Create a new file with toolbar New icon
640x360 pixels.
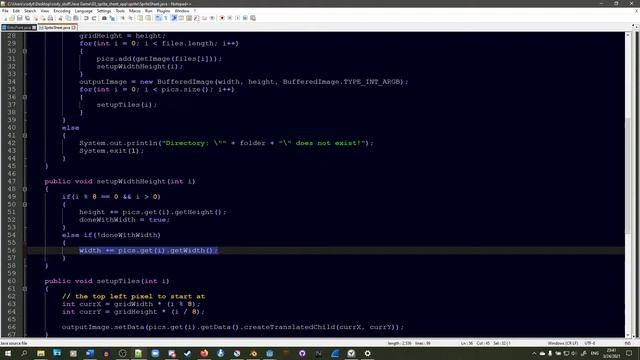5,18
